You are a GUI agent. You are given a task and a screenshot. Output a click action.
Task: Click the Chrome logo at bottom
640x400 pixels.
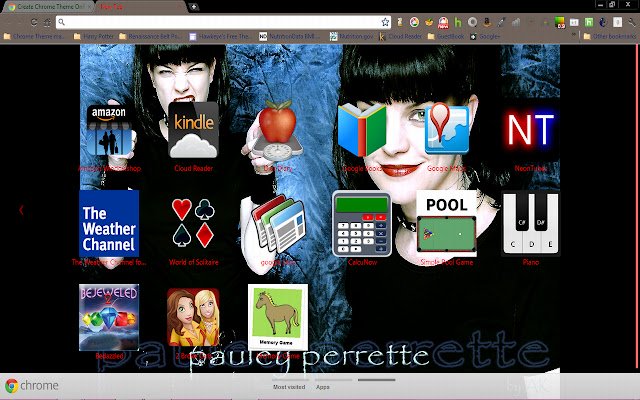click(31, 385)
